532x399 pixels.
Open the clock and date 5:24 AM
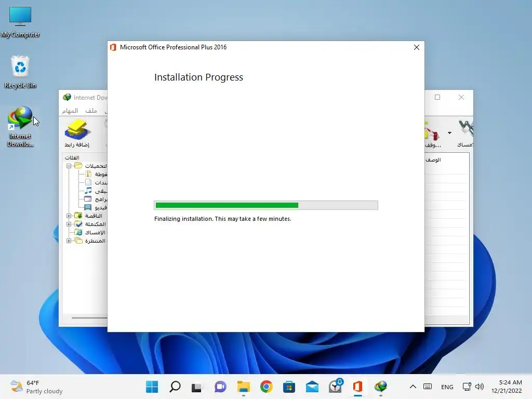[507, 387]
